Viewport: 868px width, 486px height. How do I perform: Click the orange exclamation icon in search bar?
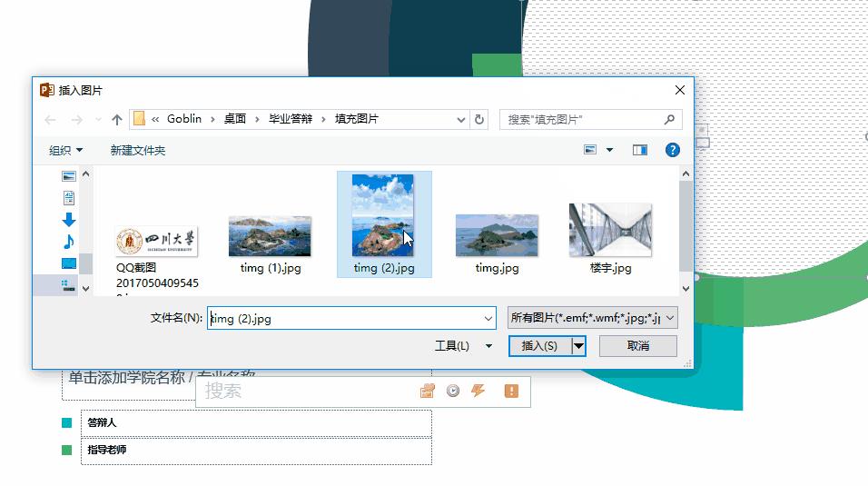coord(511,391)
